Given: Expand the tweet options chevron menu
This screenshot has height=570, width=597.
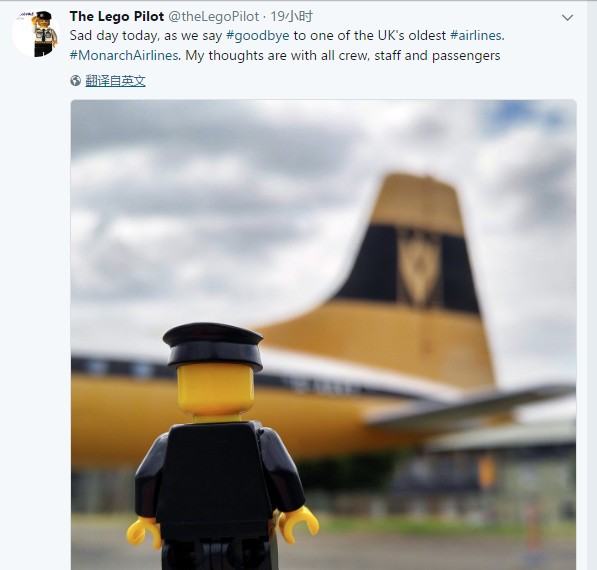Looking at the screenshot, I should [567, 18].
